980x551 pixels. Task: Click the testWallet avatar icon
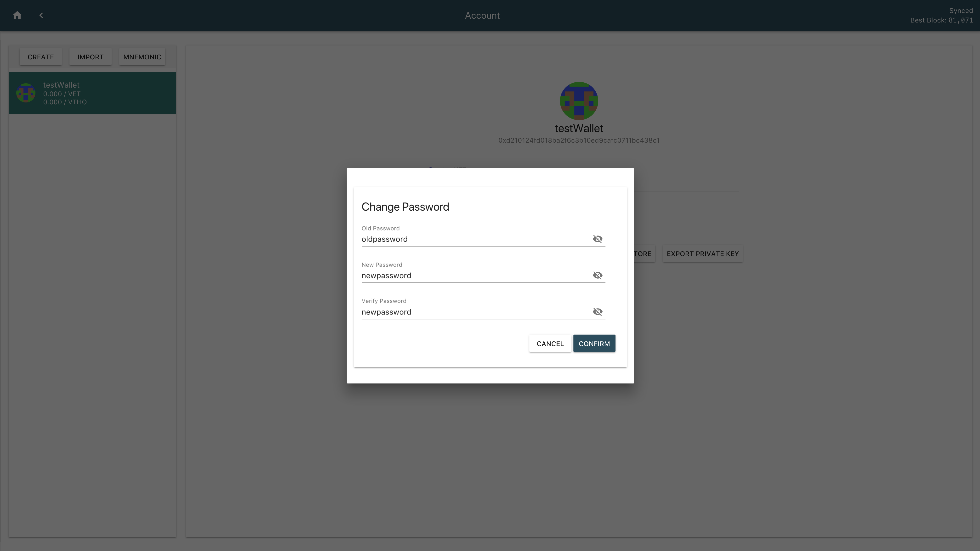[x=26, y=93]
